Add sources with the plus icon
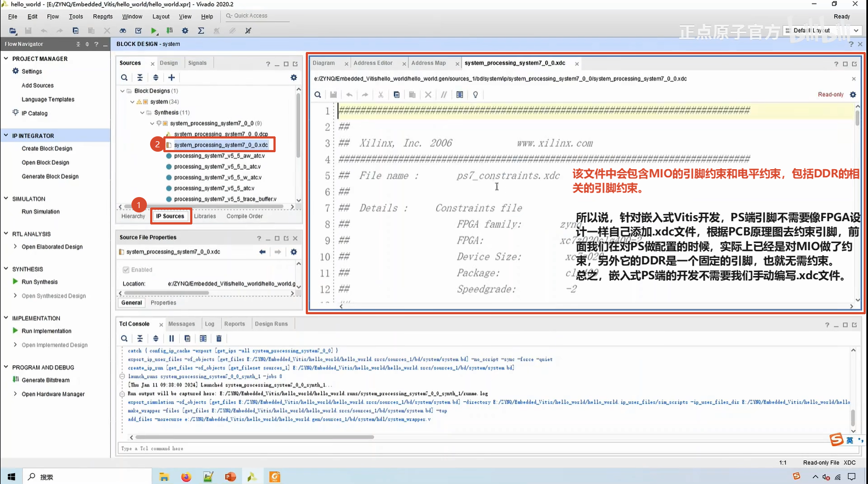This screenshot has width=868, height=484. pyautogui.click(x=172, y=78)
